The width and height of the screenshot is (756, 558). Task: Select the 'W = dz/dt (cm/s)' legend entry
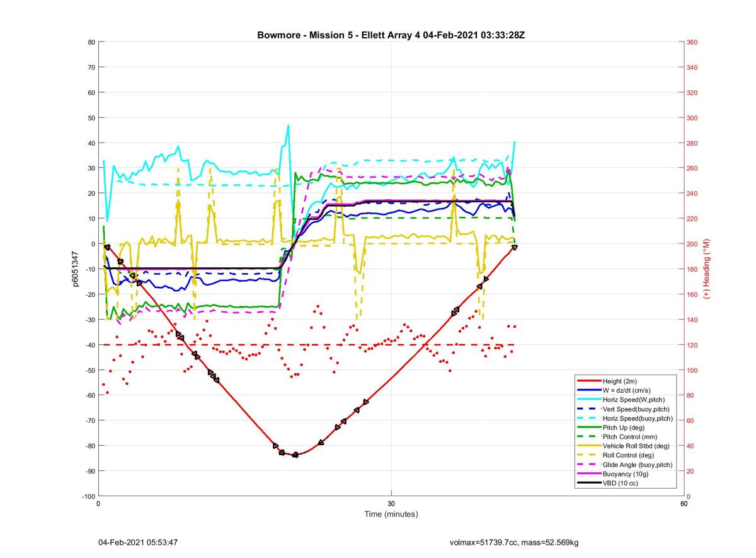pos(613,390)
